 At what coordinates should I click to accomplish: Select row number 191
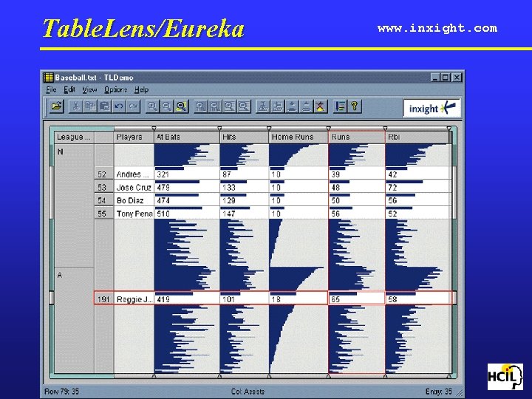tap(104, 299)
